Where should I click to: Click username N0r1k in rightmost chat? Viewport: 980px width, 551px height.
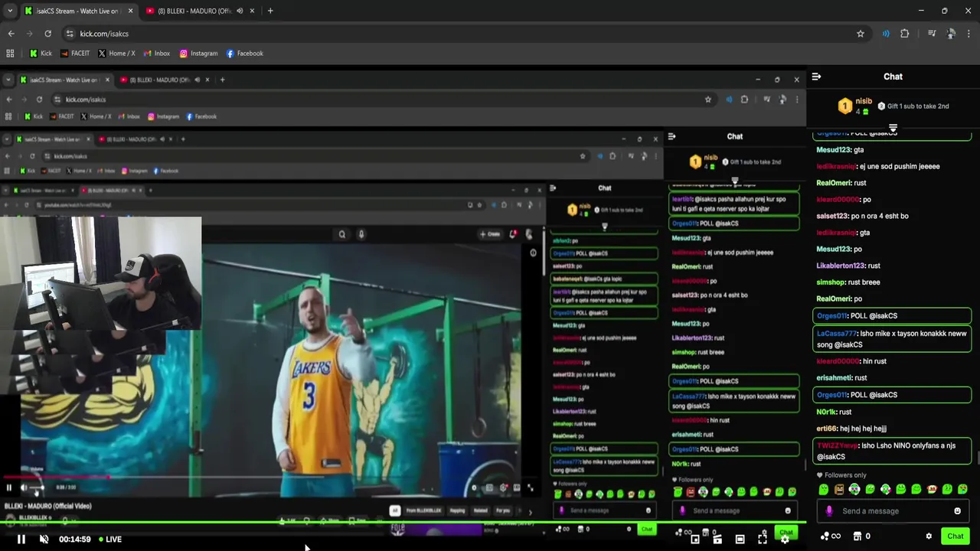pos(826,412)
